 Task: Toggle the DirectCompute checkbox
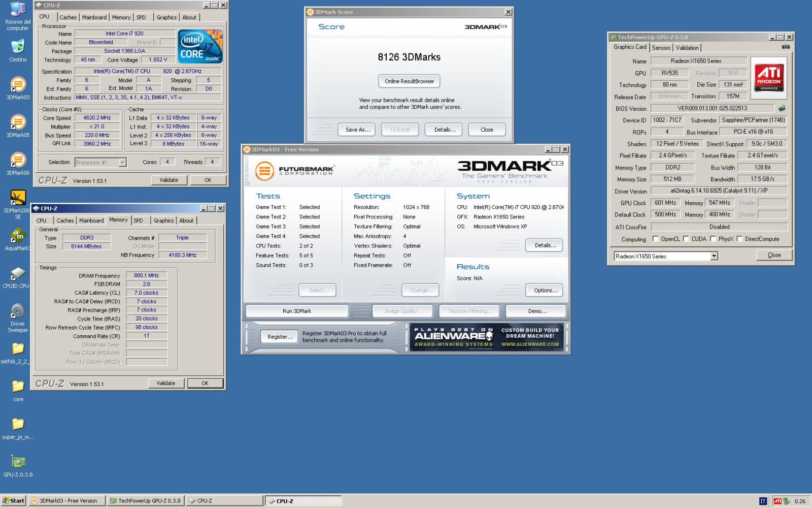click(x=739, y=239)
